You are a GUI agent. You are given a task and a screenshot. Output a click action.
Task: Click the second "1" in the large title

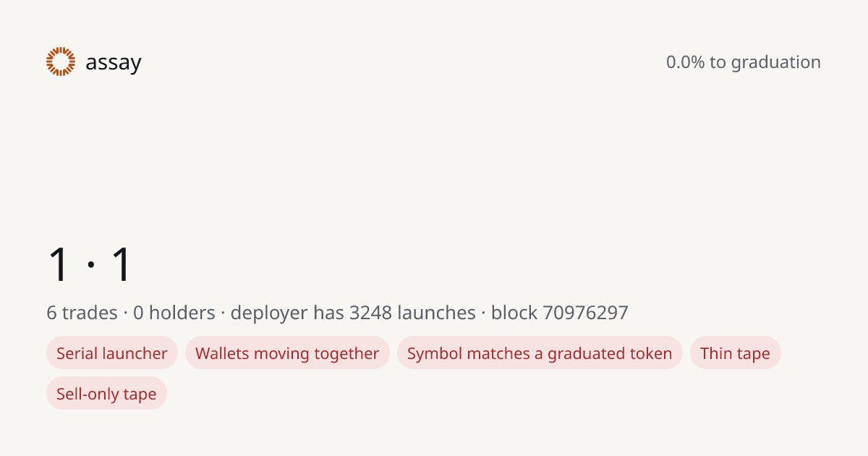pos(122,264)
